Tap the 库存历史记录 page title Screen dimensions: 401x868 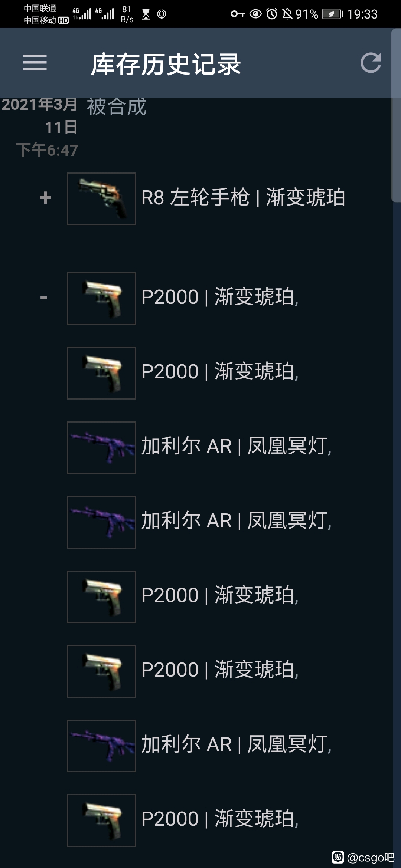(x=166, y=64)
